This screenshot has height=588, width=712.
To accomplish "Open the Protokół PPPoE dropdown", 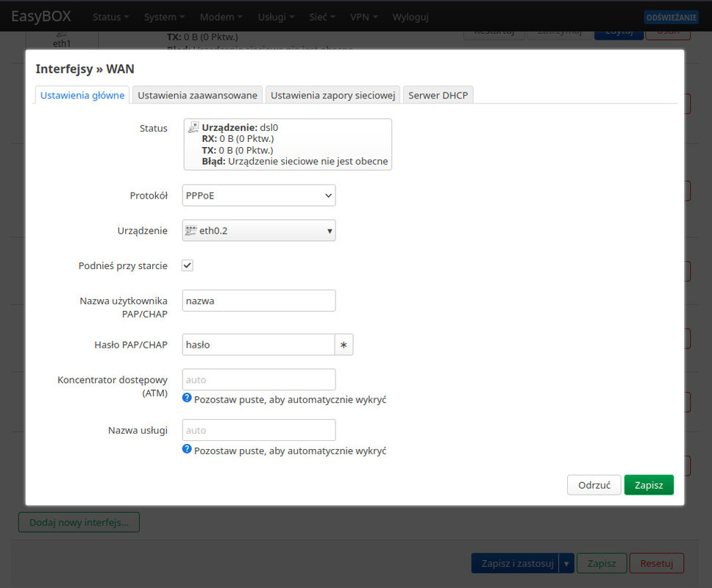I will click(x=259, y=196).
